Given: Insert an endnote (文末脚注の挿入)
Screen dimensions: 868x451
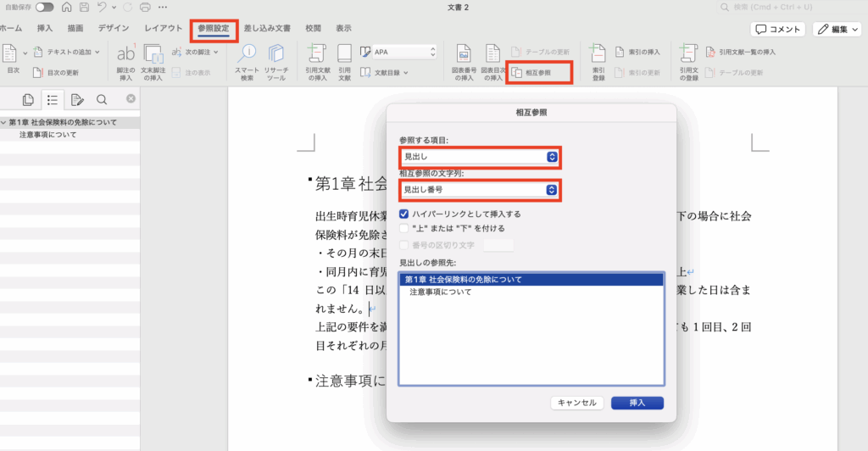Looking at the screenshot, I should click(x=153, y=54).
